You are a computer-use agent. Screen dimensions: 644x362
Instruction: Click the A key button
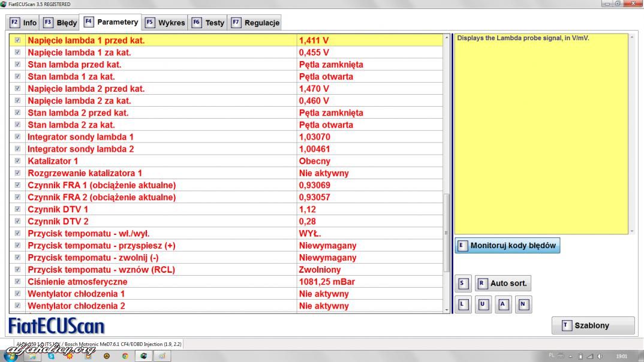[x=503, y=304]
